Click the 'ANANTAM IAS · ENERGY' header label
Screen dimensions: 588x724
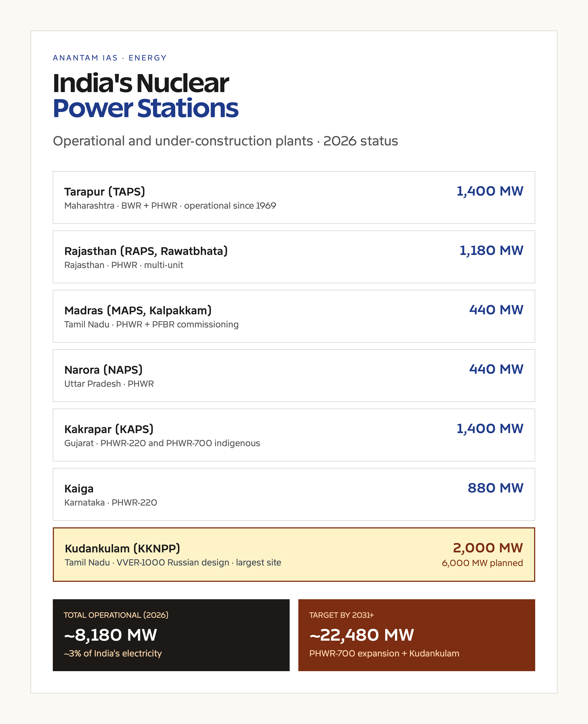coord(110,58)
